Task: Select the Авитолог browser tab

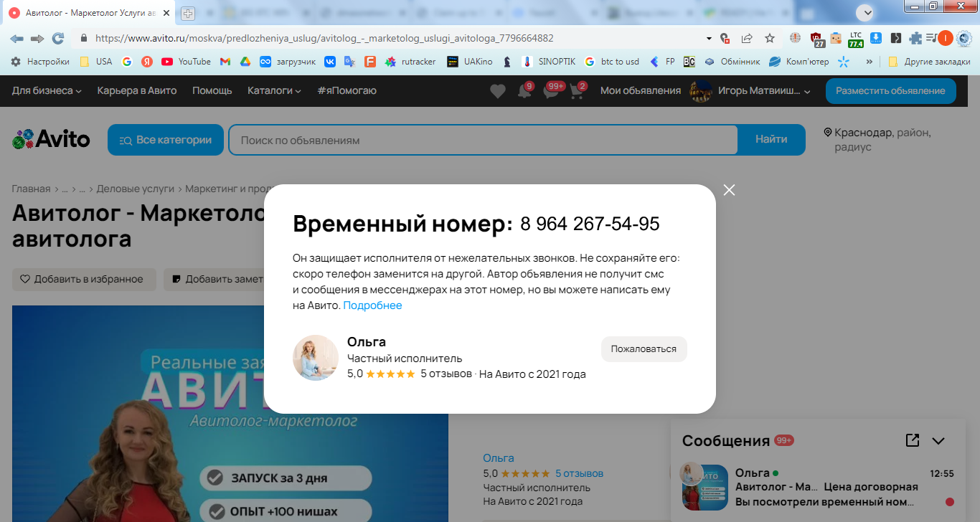Action: (x=90, y=13)
